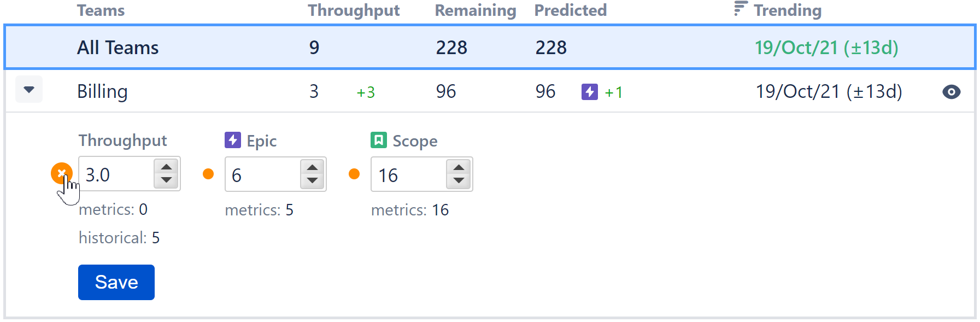Toggle visibility for Billing's forecast
This screenshot has height=322, width=980.
pos(950,92)
